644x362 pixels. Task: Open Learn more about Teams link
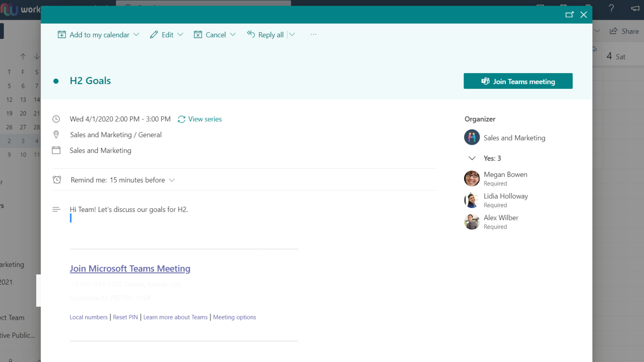175,317
